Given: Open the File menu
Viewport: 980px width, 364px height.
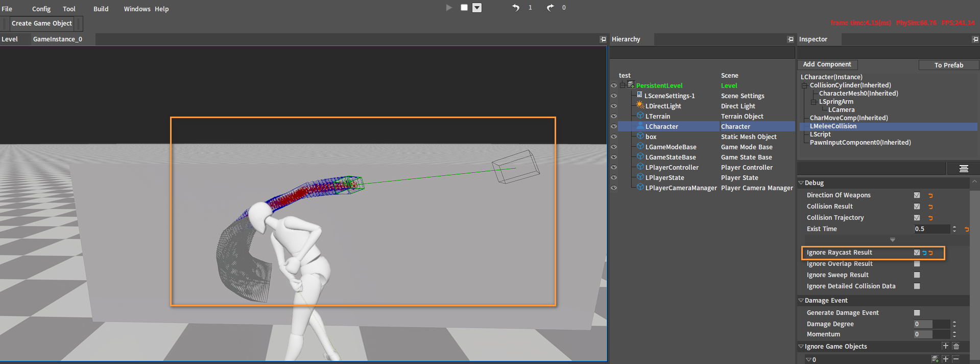Looking at the screenshot, I should click(x=7, y=9).
